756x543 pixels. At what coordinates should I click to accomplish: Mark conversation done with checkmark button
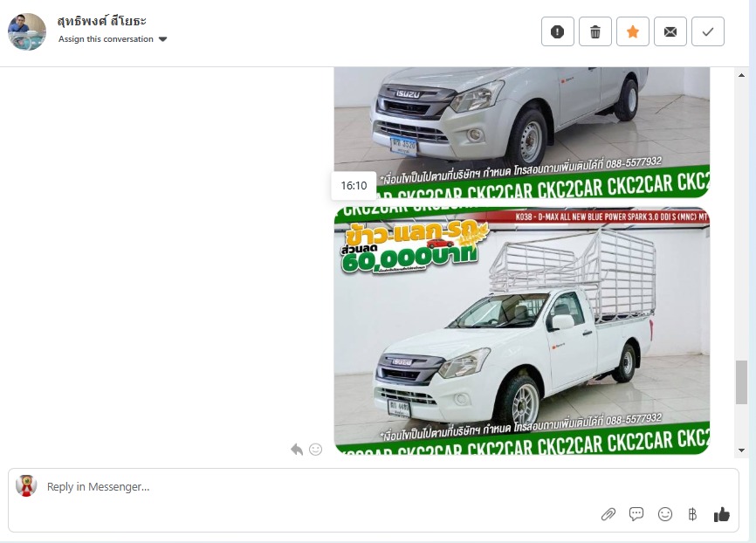pos(708,31)
